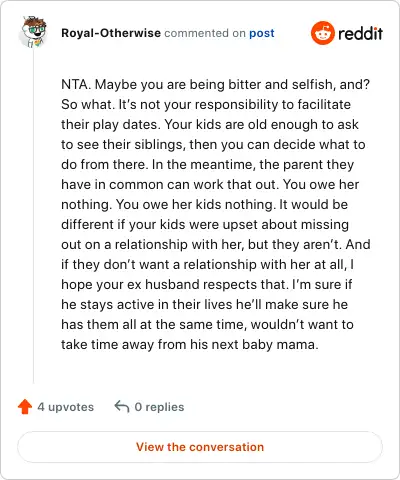Click the Reddit Snoo logo icon

click(322, 33)
